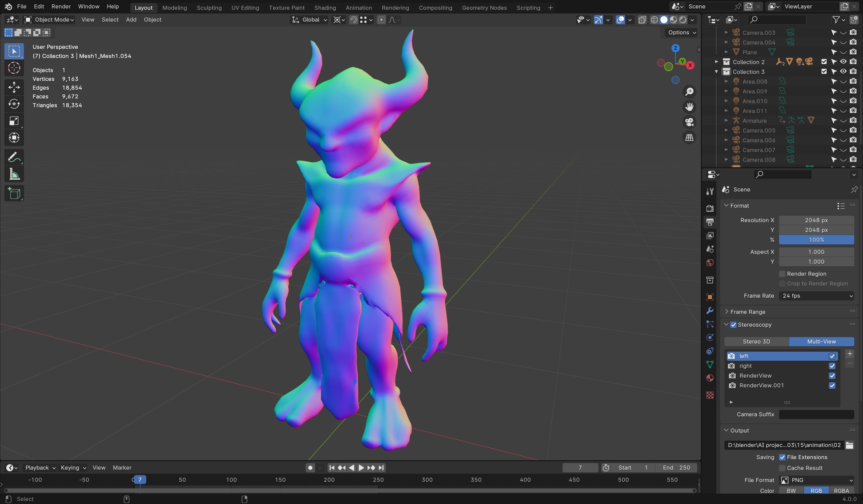Expand Armature in the outliner
863x504 pixels.
(x=726, y=121)
